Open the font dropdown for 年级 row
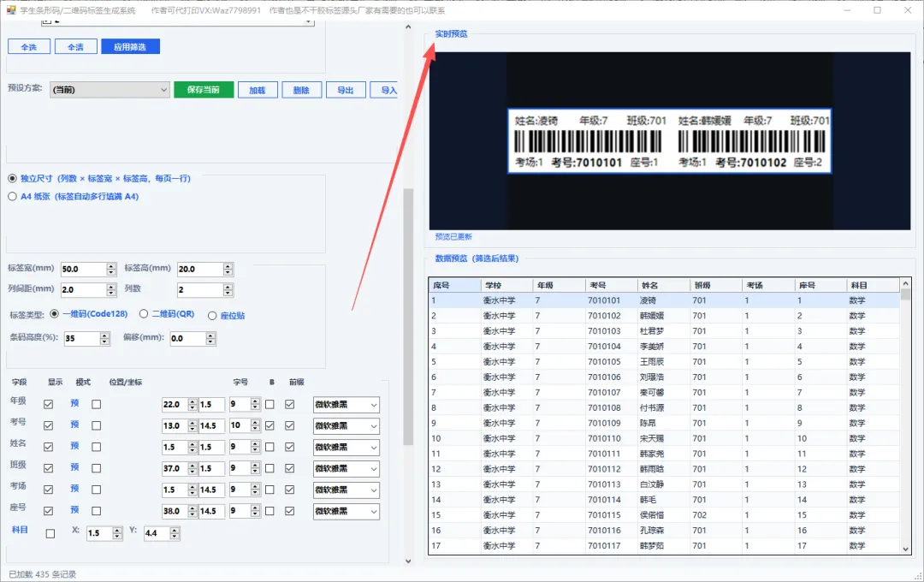The height and width of the screenshot is (582, 924). point(346,405)
